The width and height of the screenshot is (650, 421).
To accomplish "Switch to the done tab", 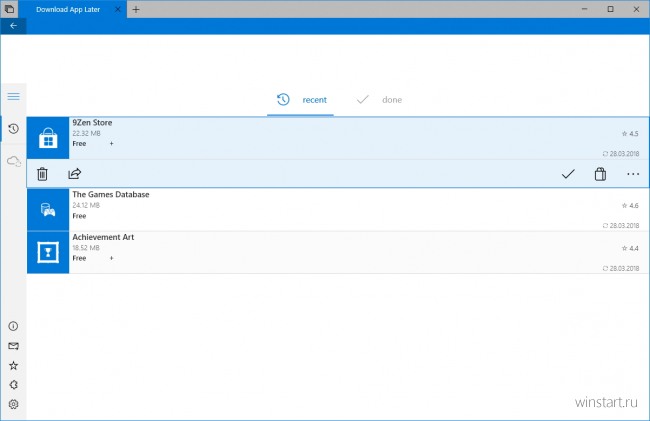I will pos(379,100).
